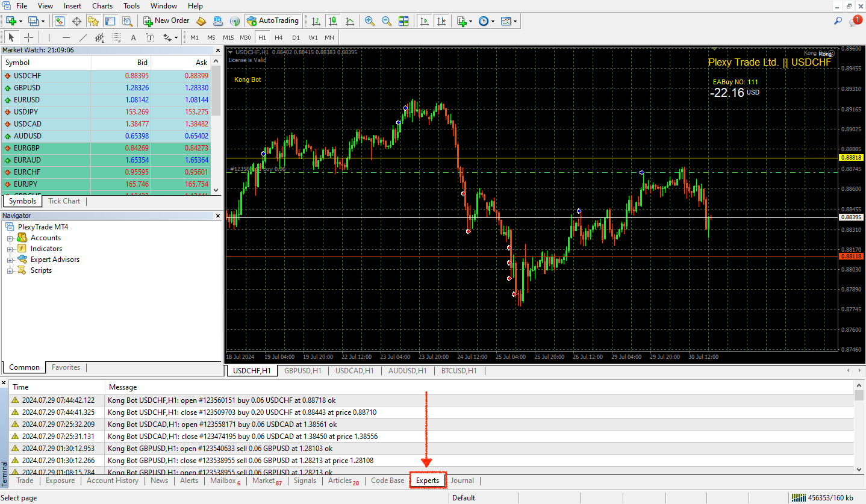Switch to the Favorites tab in Navigator
The image size is (866, 504).
coord(66,367)
